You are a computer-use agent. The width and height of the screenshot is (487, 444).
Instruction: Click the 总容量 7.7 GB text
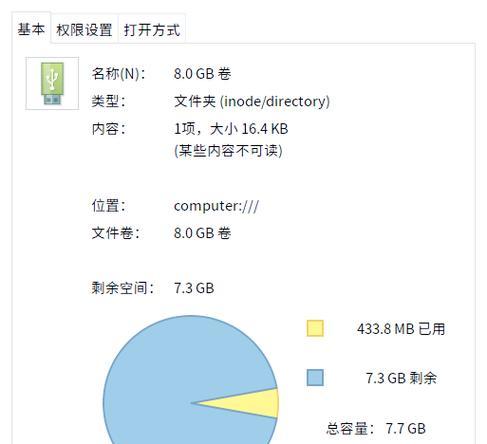(x=376, y=429)
